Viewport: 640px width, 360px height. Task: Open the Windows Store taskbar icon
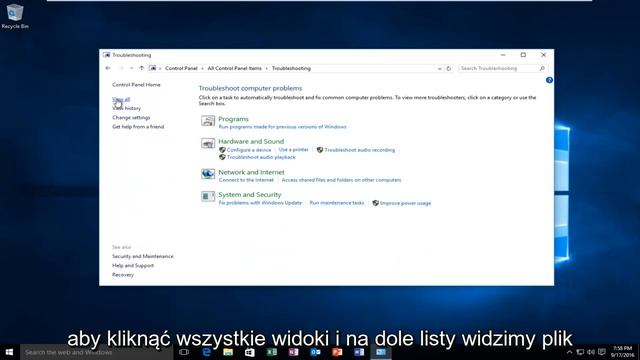[x=250, y=352]
